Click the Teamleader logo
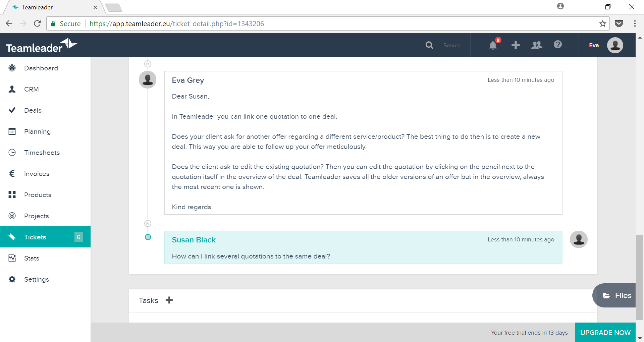644x342 pixels. [41, 46]
